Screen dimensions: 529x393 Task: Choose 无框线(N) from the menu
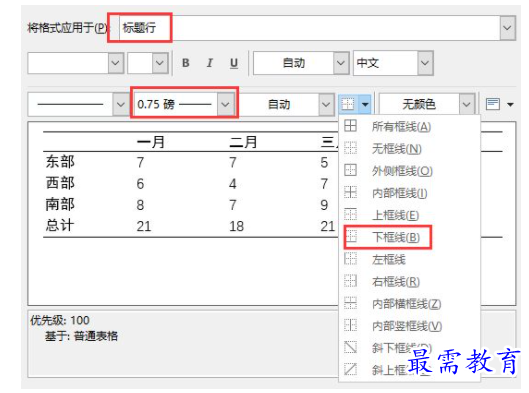pos(409,149)
